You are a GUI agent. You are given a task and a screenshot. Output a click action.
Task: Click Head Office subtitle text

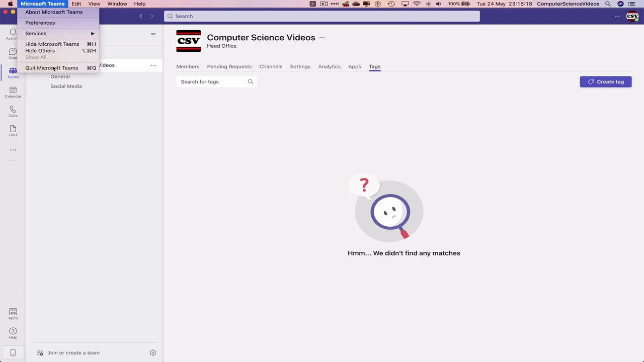coord(221,46)
